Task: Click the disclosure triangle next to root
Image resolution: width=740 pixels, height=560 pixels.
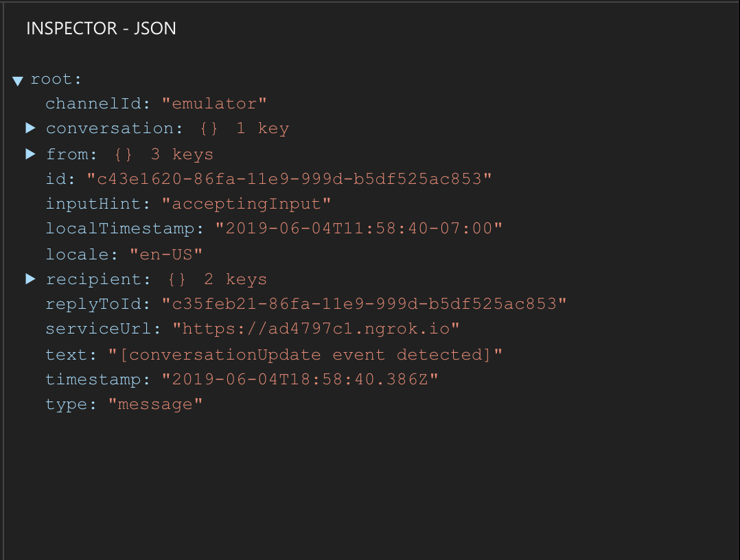Action: tap(17, 80)
